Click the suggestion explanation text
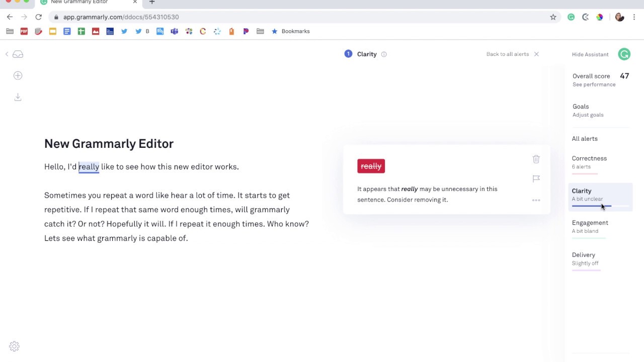Image resolution: width=644 pixels, height=362 pixels. coord(427,194)
